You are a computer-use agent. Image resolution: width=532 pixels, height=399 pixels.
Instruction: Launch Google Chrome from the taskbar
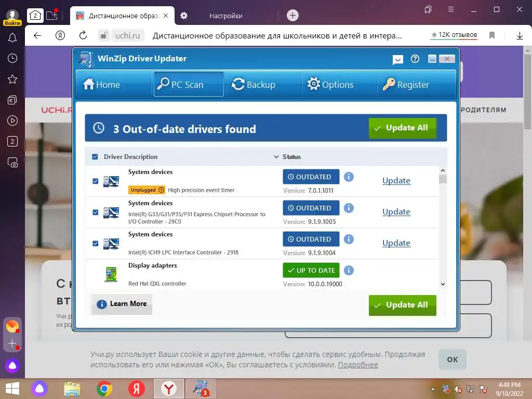click(104, 389)
